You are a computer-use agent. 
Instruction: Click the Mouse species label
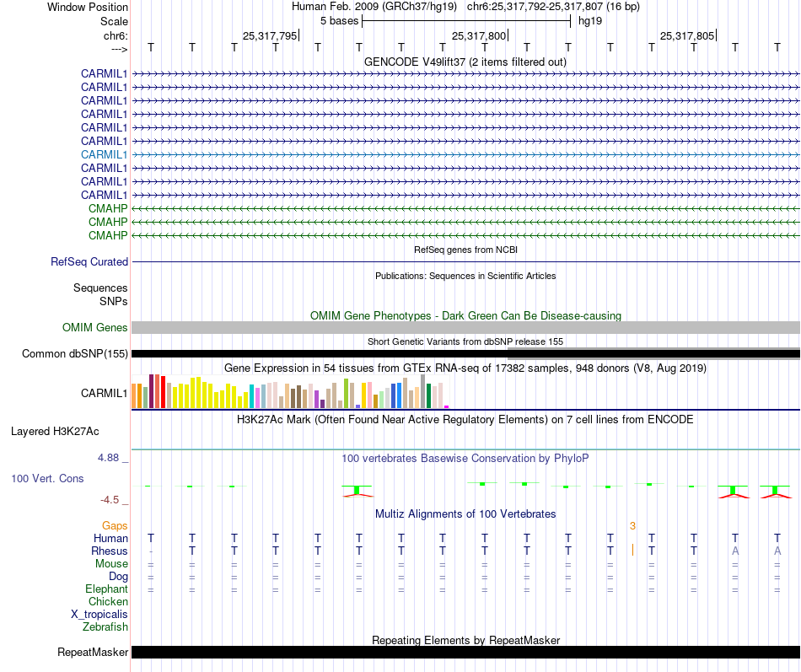tap(111, 564)
